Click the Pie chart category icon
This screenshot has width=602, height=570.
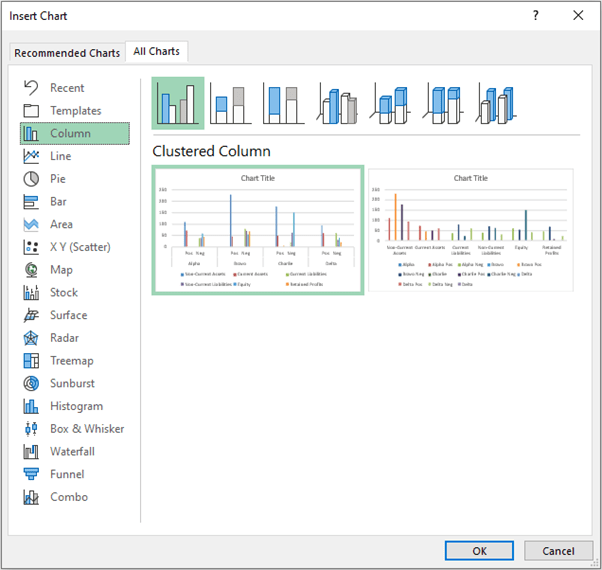click(31, 179)
